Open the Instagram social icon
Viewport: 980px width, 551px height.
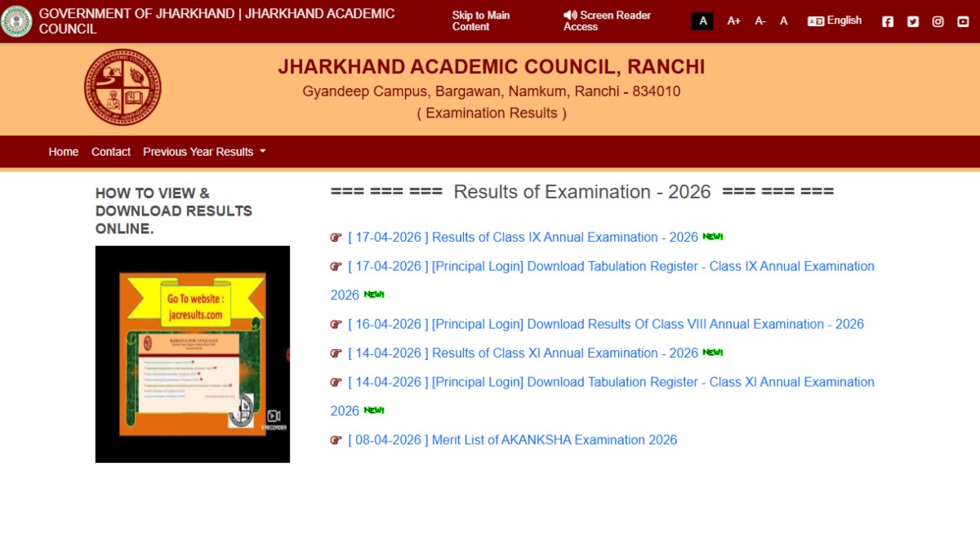point(938,22)
